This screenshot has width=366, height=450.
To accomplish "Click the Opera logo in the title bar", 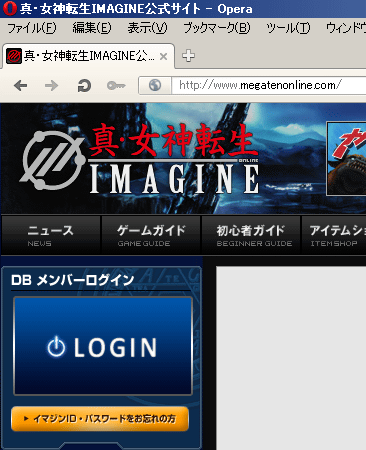I will click(x=9, y=8).
